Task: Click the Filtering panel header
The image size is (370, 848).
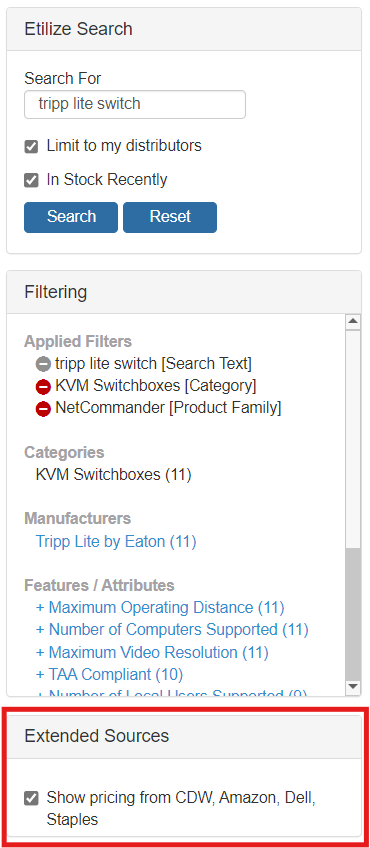Action: click(x=184, y=292)
